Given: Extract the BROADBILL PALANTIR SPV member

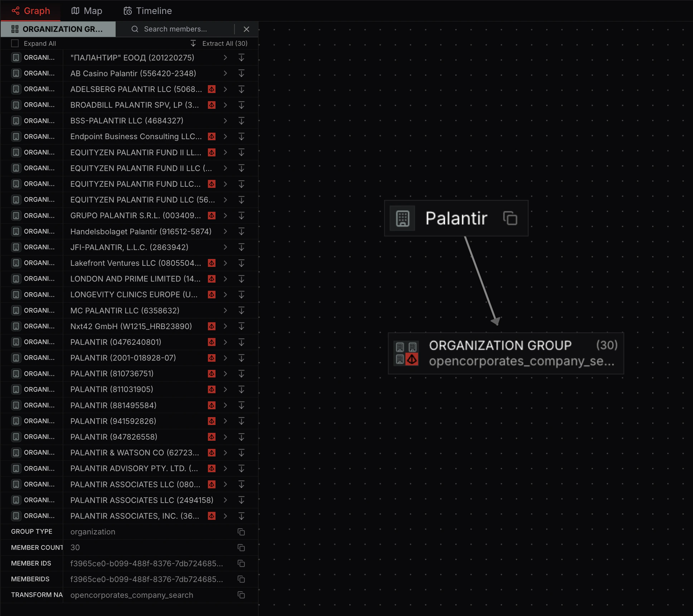Looking at the screenshot, I should (x=242, y=105).
